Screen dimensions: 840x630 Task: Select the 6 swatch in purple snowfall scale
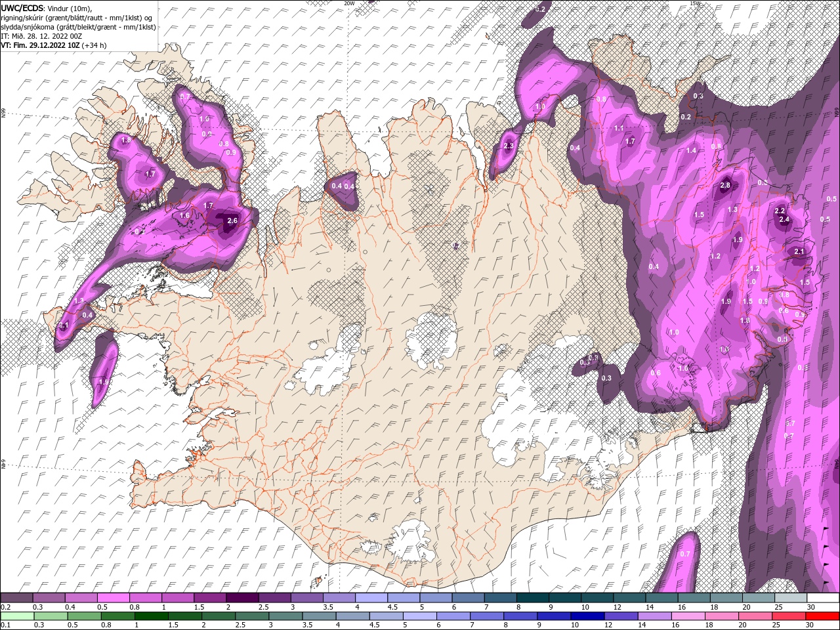[x=467, y=598]
